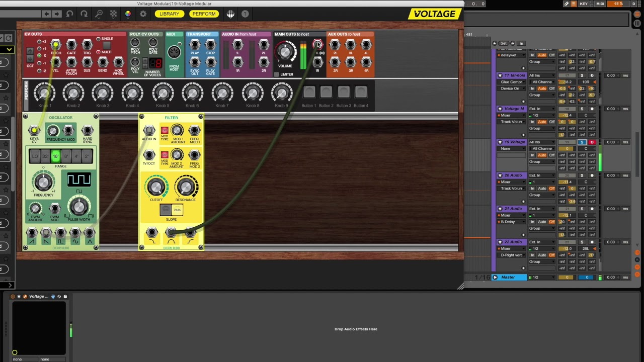The width and height of the screenshot is (644, 362).
Task: Collapse the 17 tal-nois track
Action: 500,75
